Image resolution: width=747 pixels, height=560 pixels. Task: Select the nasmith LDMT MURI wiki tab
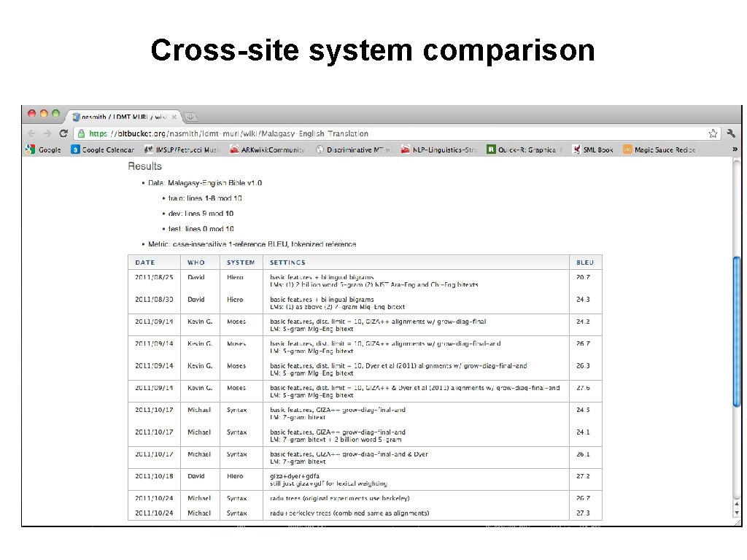[x=124, y=117]
